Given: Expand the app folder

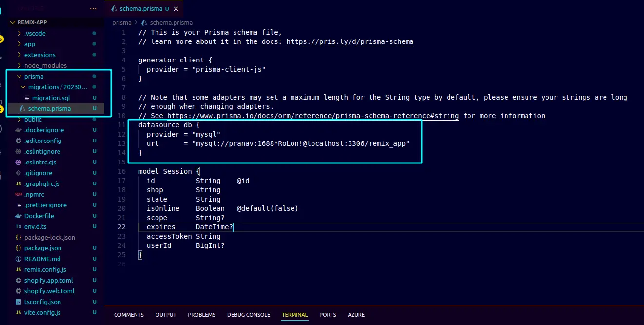Looking at the screenshot, I should click(20, 44).
